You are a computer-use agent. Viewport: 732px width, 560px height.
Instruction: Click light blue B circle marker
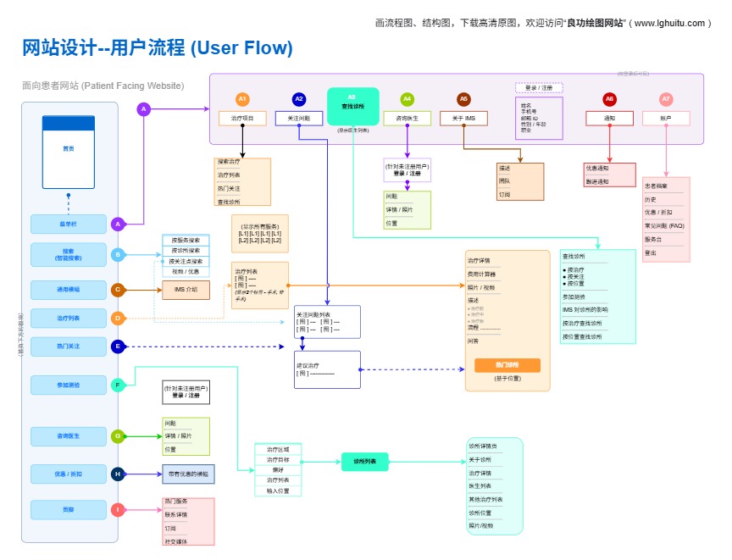(118, 255)
